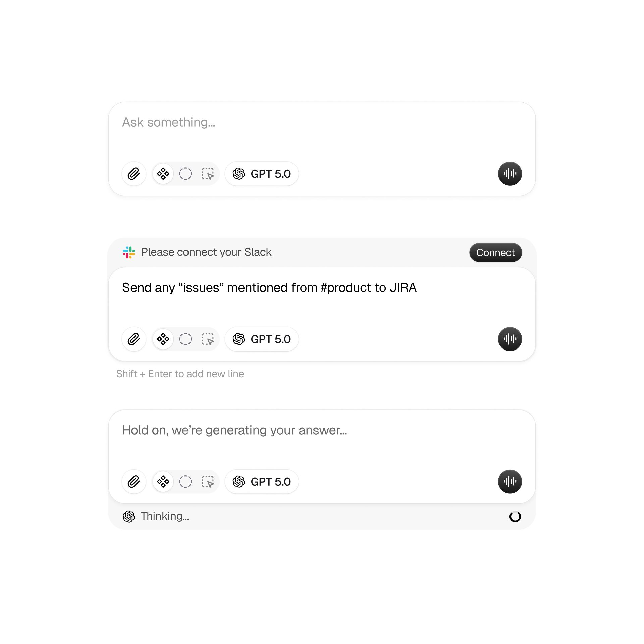Click the voice waveform button in the top prompt box
The height and width of the screenshot is (644, 644).
[x=509, y=174]
